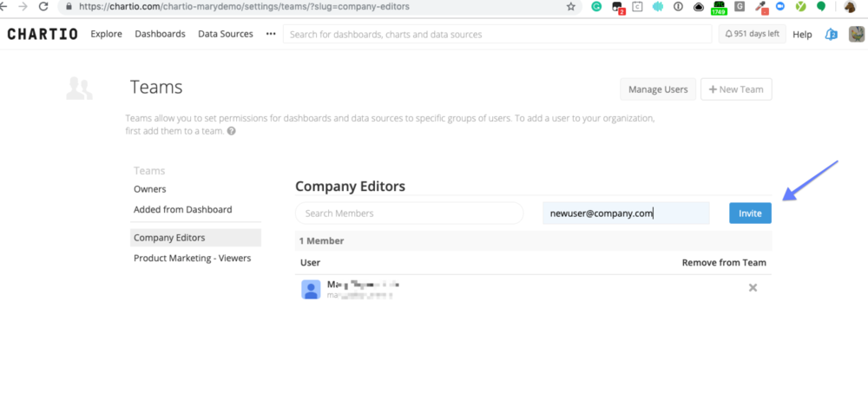868x407 pixels.
Task: Select Company Editors team
Action: click(195, 238)
